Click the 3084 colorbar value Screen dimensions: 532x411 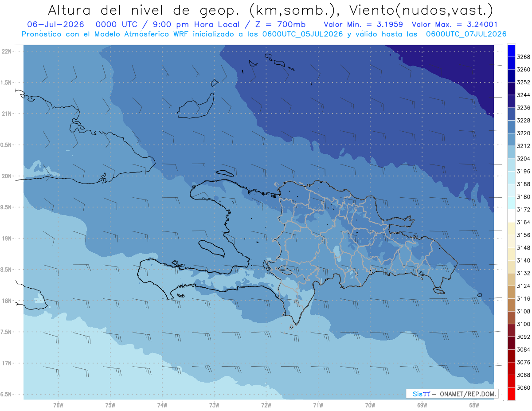pos(524,349)
